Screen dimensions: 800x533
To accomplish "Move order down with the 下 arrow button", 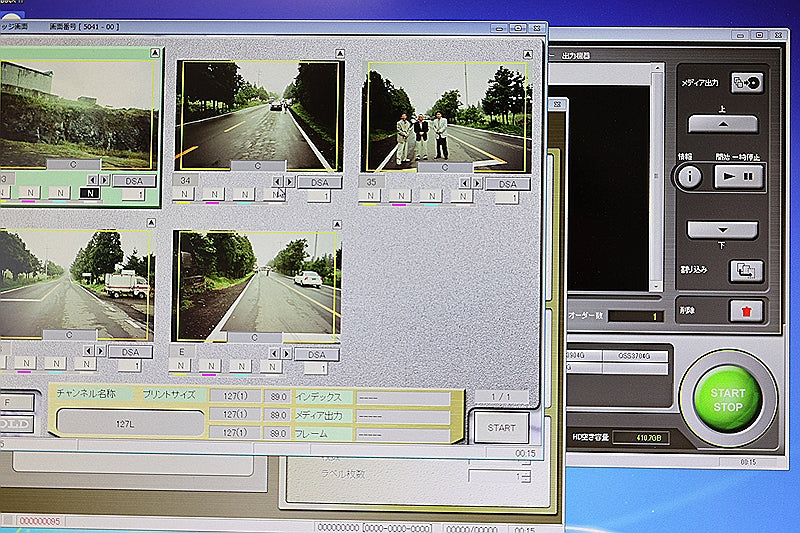I will (722, 230).
